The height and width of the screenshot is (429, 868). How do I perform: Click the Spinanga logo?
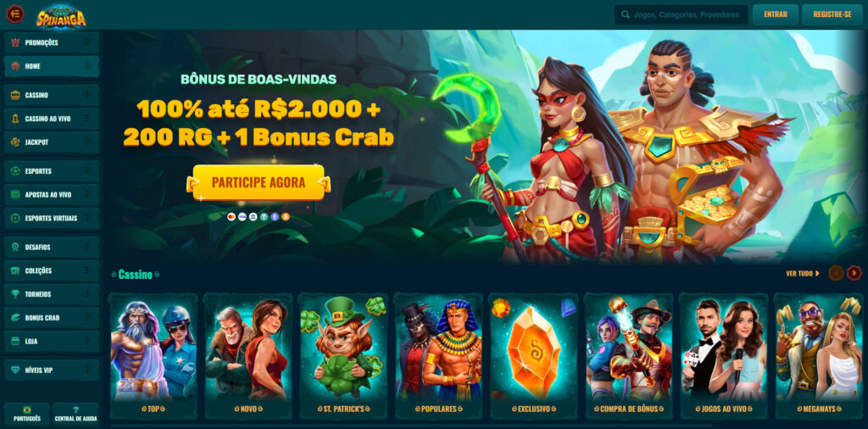click(61, 16)
